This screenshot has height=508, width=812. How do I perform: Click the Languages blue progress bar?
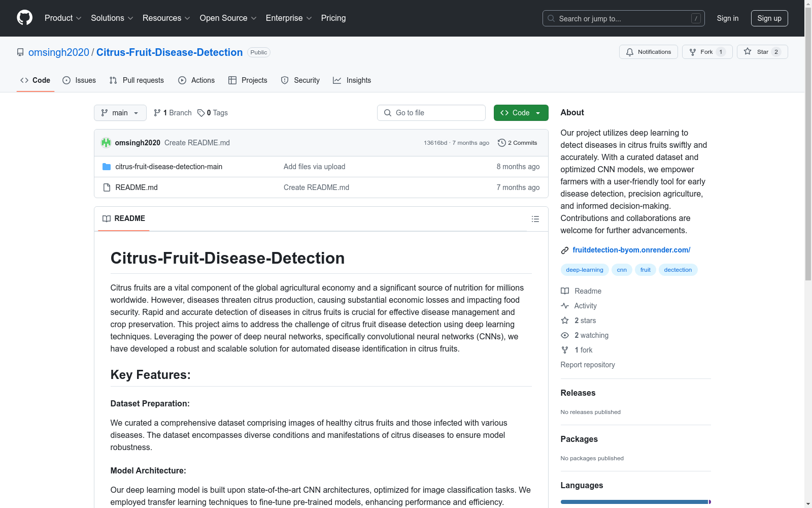(634, 502)
